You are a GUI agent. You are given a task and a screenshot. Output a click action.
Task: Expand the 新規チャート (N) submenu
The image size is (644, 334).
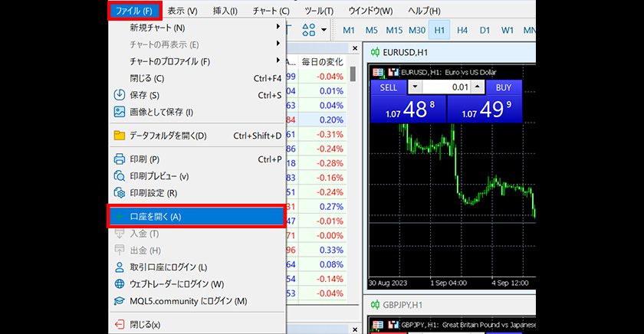tap(197, 28)
